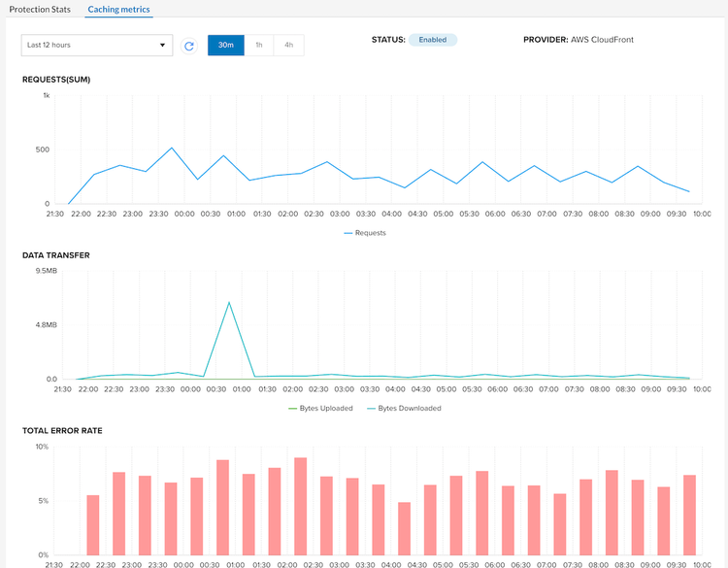Switch interval to 4h
Viewport: 728px width, 568px height.
pos(288,46)
